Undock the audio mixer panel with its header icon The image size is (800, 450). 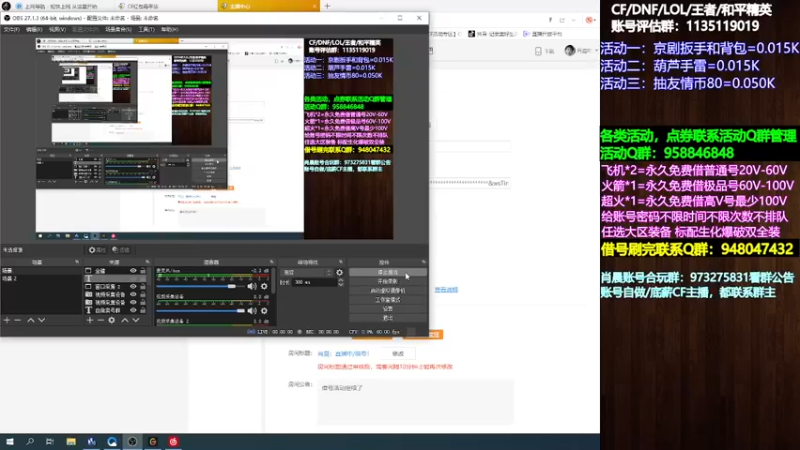tap(271, 262)
